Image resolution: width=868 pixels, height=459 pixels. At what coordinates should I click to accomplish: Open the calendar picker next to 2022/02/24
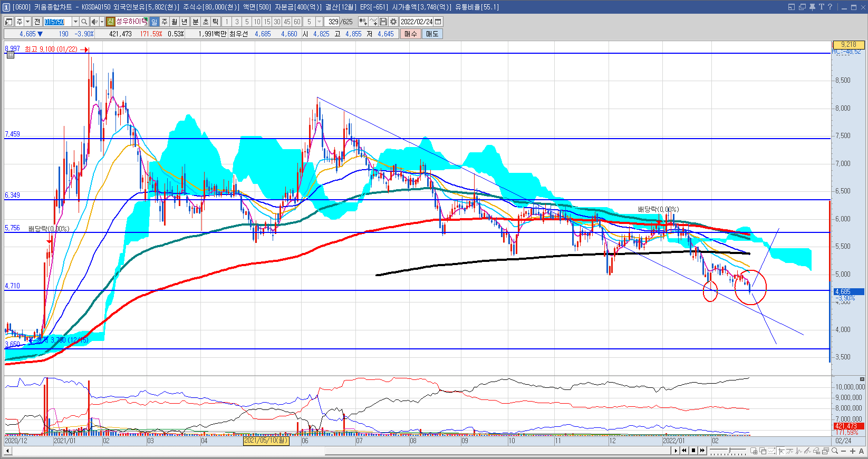(438, 22)
